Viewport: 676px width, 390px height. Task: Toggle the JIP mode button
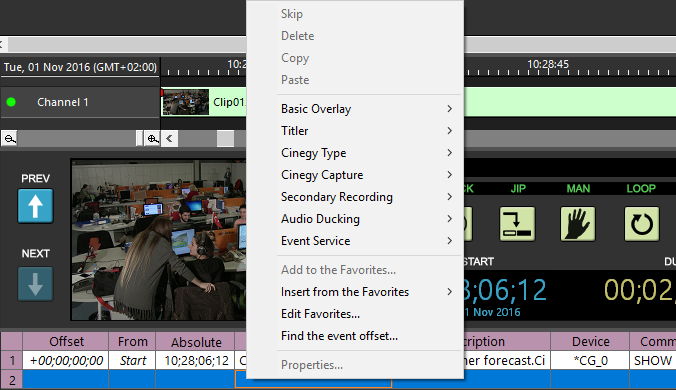click(x=517, y=224)
